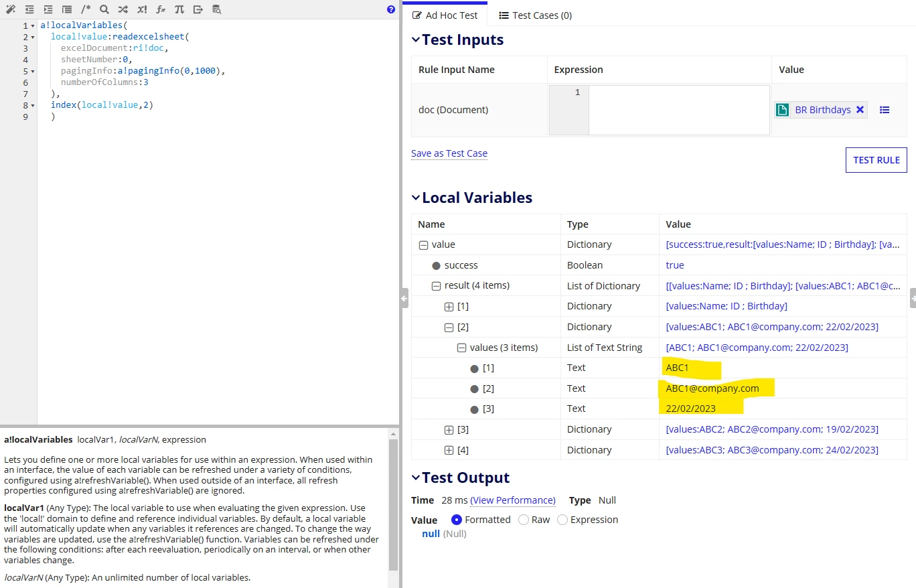Image resolution: width=916 pixels, height=588 pixels.
Task: Click the sheetNumber:0 code line
Action: tap(96, 60)
